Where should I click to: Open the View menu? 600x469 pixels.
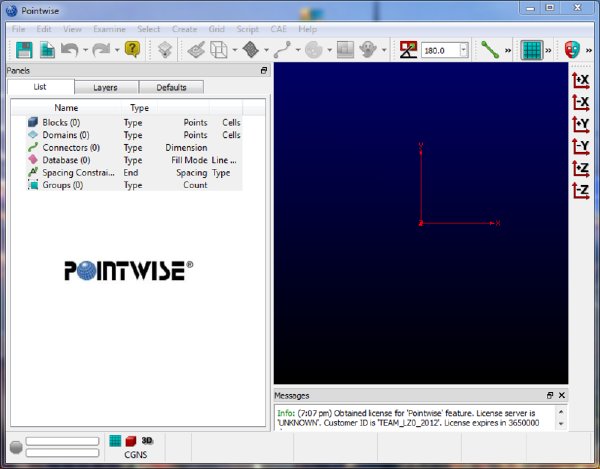click(x=72, y=29)
